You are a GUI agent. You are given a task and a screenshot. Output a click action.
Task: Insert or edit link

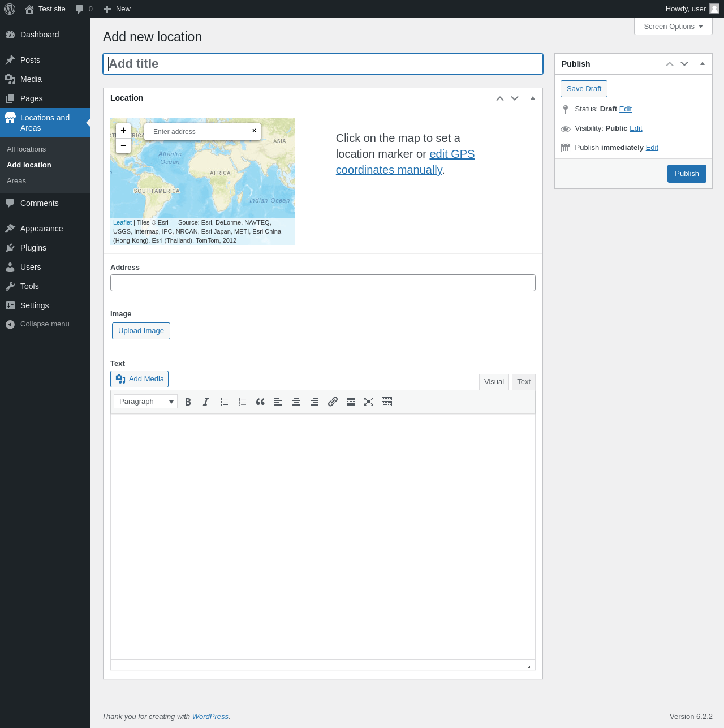[333, 402]
